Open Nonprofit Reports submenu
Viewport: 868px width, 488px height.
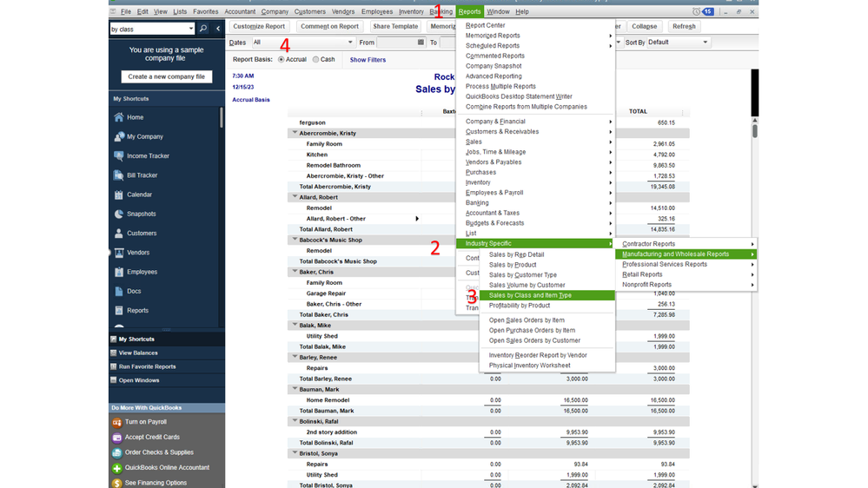coord(686,285)
